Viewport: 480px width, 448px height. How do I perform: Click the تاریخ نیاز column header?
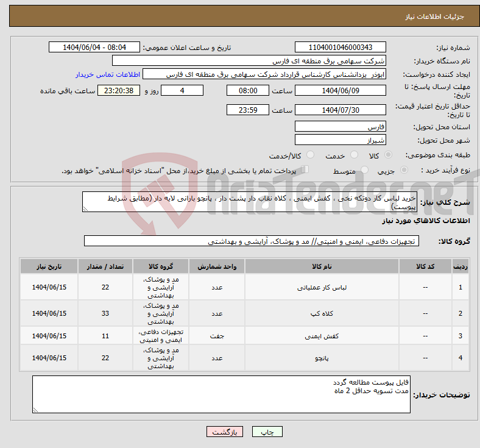49,266
